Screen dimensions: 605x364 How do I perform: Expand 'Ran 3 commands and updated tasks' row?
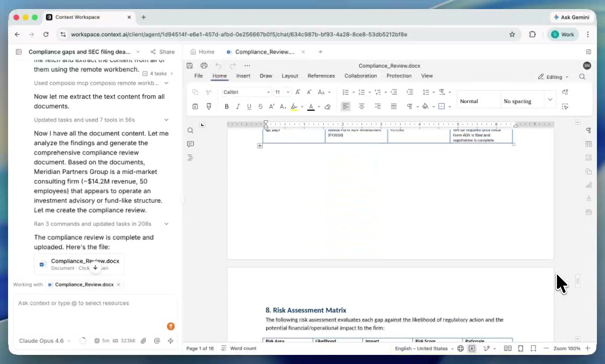click(102, 223)
